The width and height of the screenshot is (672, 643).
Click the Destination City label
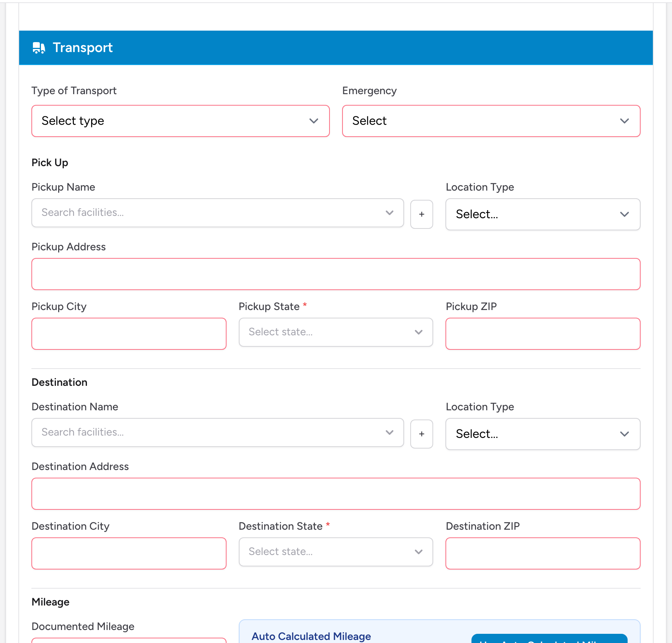tap(70, 526)
